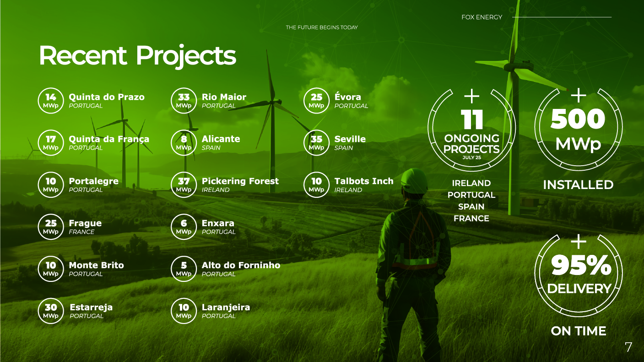Click the 'Quinta do Prazo' project name
This screenshot has width=644, height=362.
click(x=107, y=97)
